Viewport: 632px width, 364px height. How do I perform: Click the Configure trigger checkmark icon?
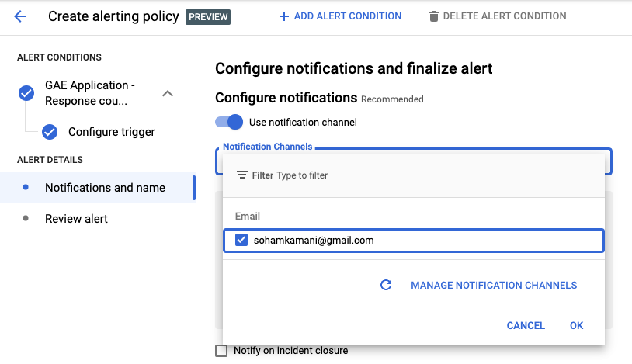click(x=50, y=132)
